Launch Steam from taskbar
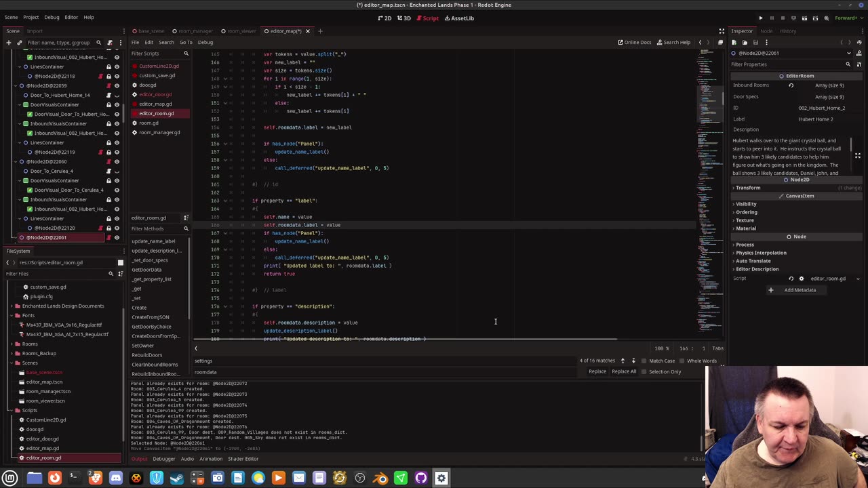This screenshot has height=488, width=868. 177,478
